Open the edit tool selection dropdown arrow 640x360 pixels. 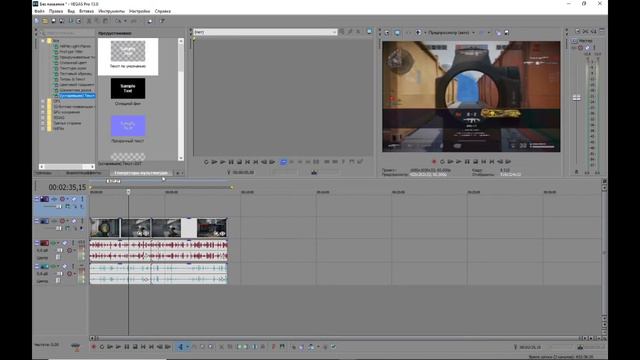tap(187, 347)
